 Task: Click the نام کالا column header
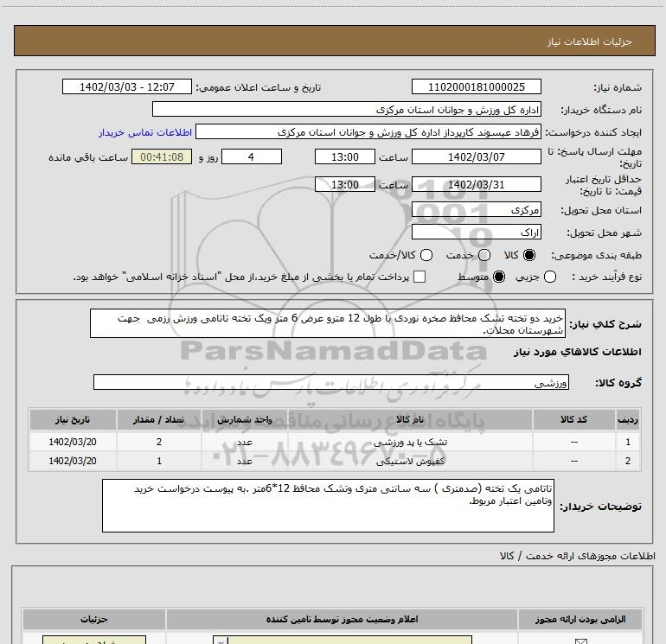tap(410, 420)
